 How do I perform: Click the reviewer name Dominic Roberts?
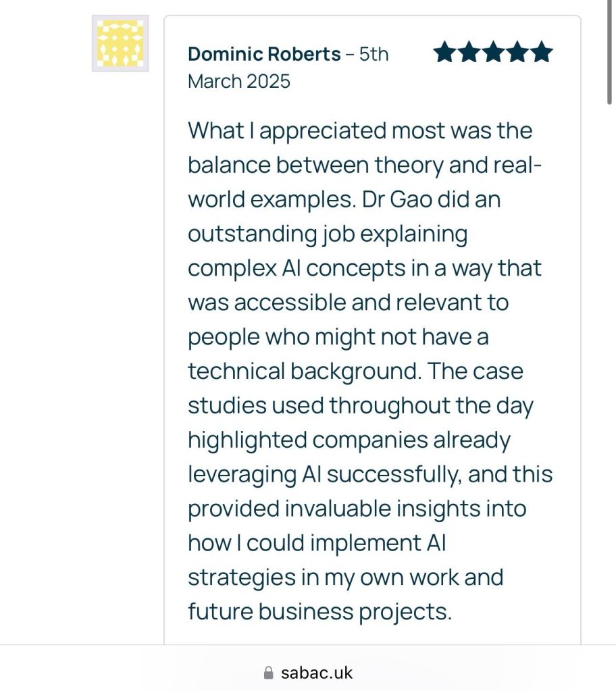click(x=264, y=54)
